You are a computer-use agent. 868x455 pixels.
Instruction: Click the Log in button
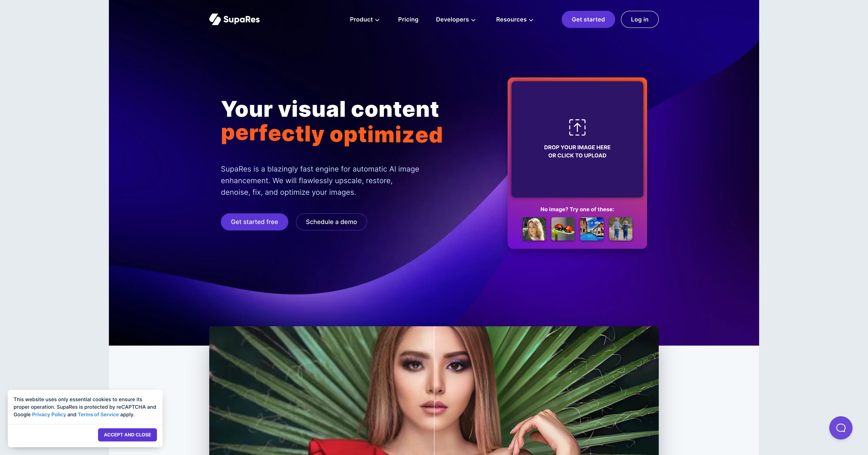tap(640, 19)
